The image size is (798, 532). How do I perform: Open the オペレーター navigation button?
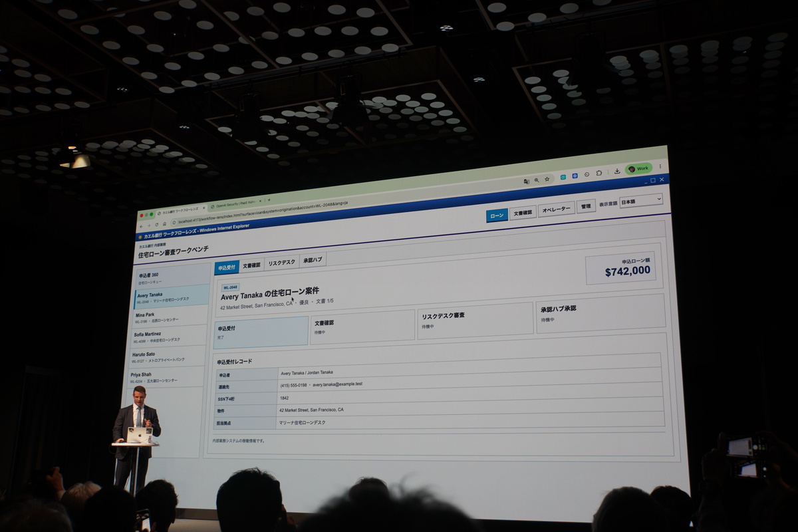point(556,209)
